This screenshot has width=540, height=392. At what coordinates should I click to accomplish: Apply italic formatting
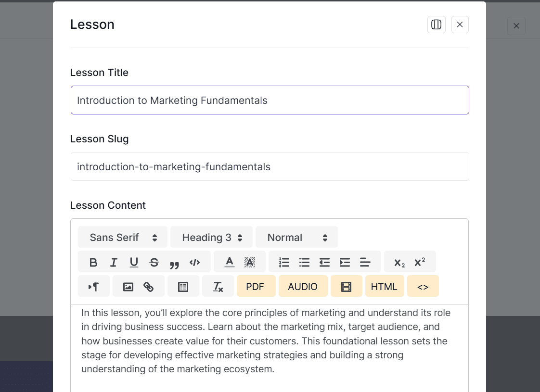[x=114, y=262]
